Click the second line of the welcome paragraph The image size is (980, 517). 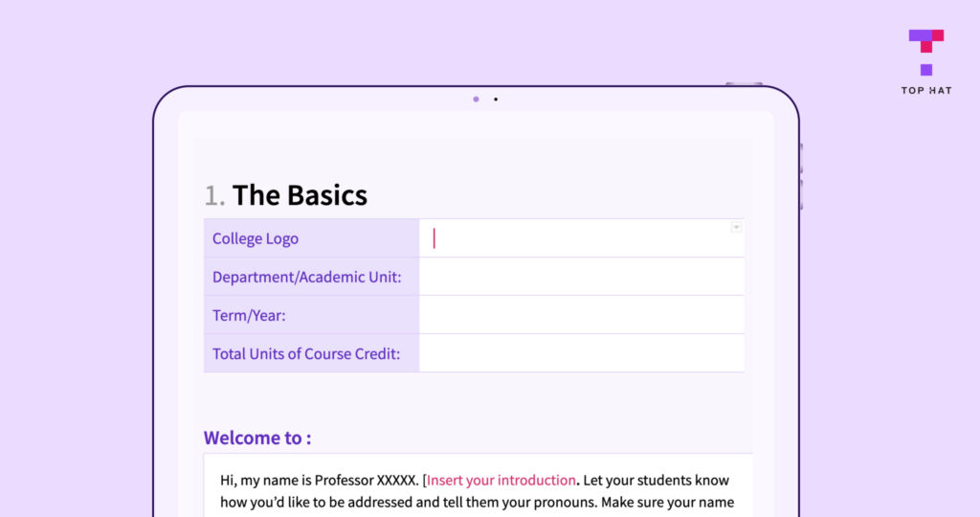[477, 503]
